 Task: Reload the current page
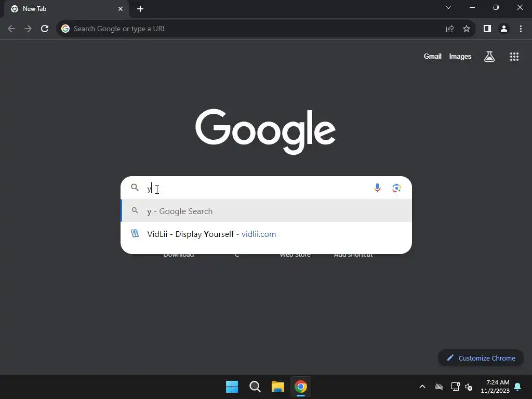[x=45, y=29]
